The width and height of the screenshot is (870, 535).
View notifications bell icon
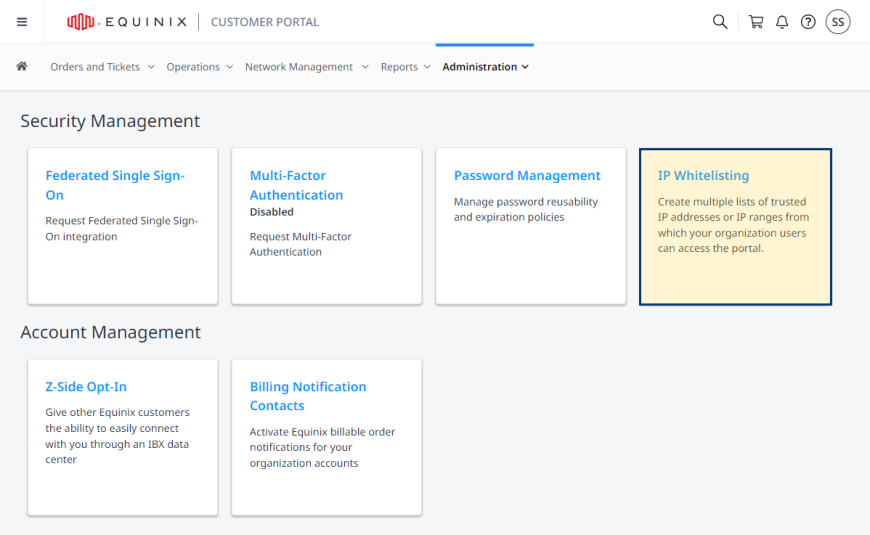[x=782, y=22]
